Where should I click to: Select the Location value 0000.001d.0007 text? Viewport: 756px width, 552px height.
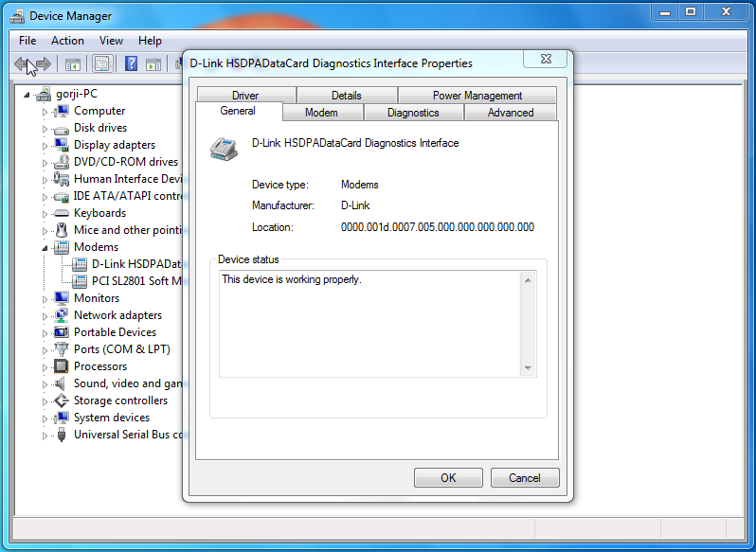[438, 227]
